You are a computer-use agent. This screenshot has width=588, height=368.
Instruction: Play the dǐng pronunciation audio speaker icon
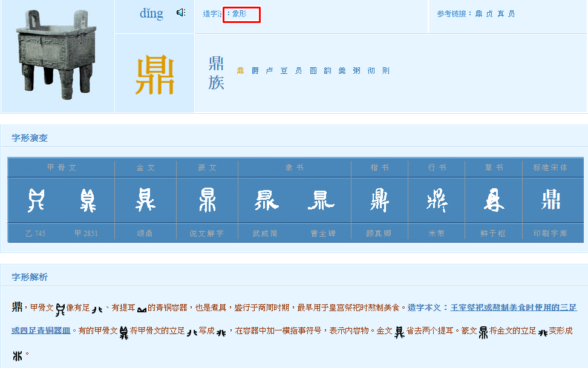[x=181, y=13]
